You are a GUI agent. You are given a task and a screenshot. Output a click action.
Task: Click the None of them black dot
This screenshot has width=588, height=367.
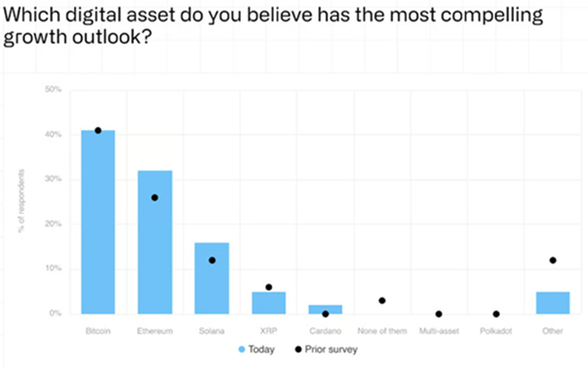pos(382,301)
